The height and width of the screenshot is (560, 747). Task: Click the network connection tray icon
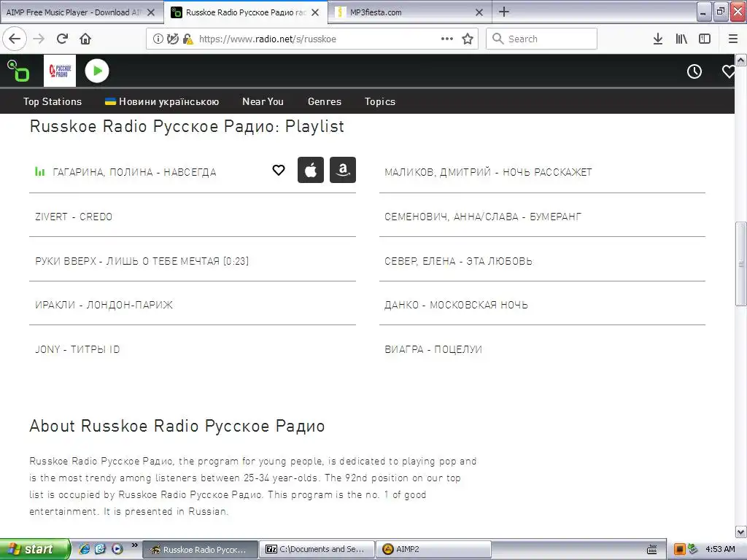[693, 549]
